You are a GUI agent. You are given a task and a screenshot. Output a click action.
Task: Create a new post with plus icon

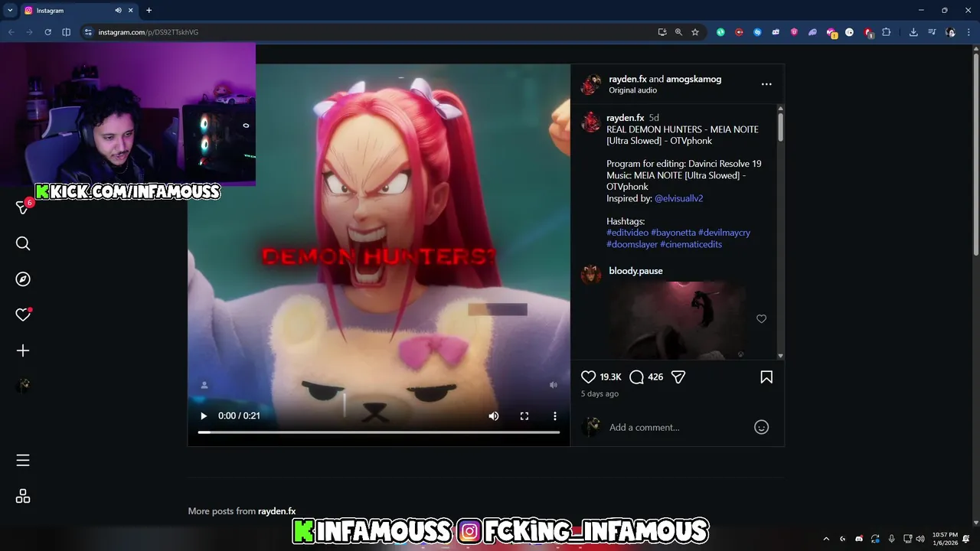point(23,350)
